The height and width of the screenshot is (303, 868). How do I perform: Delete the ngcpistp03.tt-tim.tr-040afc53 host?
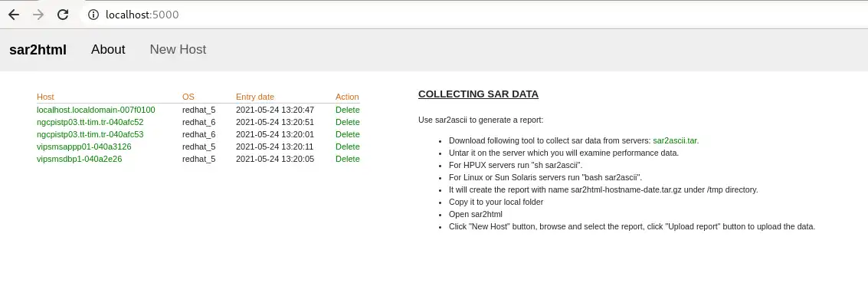348,134
